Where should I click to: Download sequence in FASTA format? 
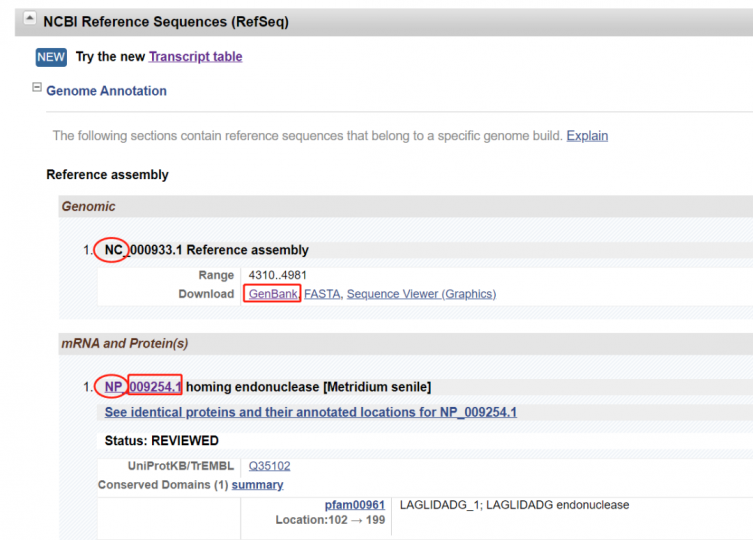click(321, 294)
